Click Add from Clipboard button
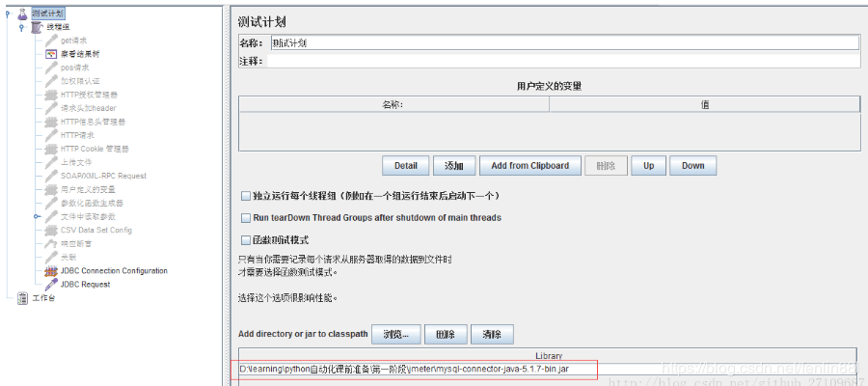Screen dimensions: 868x386 tap(529, 166)
